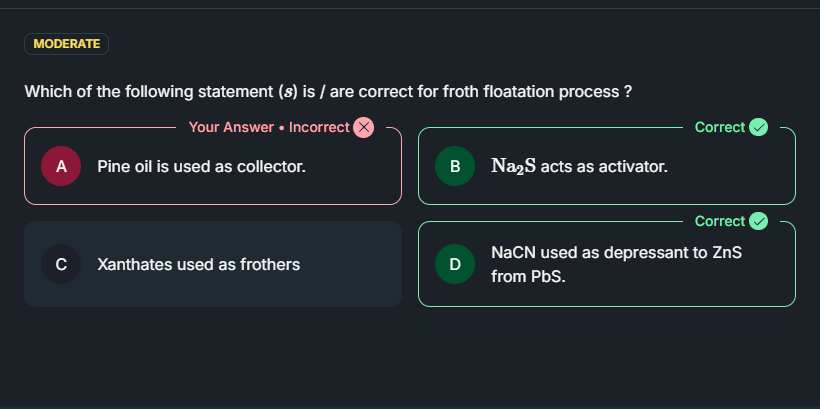Click the red "Incorrect" status word
Image resolution: width=820 pixels, height=409 pixels.
pos(319,127)
